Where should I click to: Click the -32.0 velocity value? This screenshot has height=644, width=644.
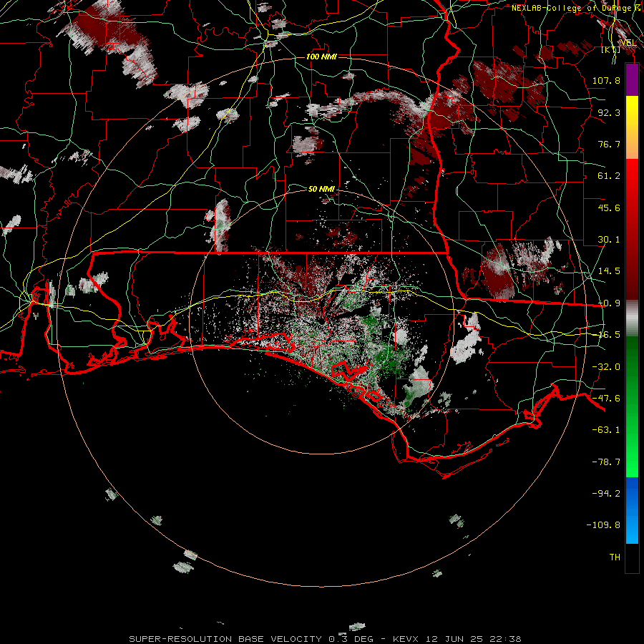click(x=606, y=367)
